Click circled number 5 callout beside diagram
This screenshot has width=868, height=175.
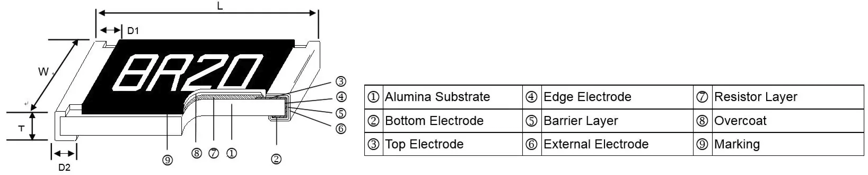tap(341, 114)
